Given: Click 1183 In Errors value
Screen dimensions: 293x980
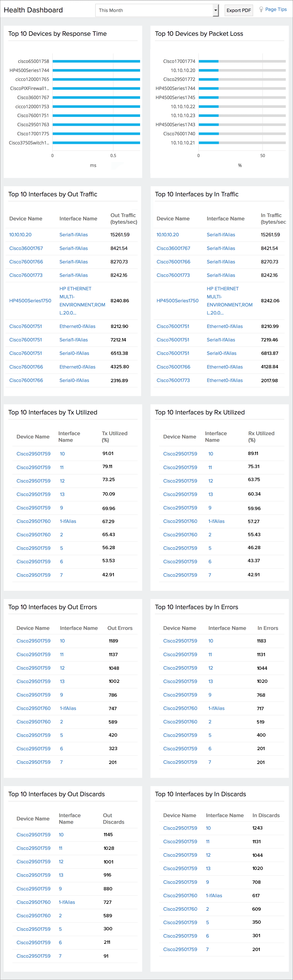Looking at the screenshot, I should point(261,641).
